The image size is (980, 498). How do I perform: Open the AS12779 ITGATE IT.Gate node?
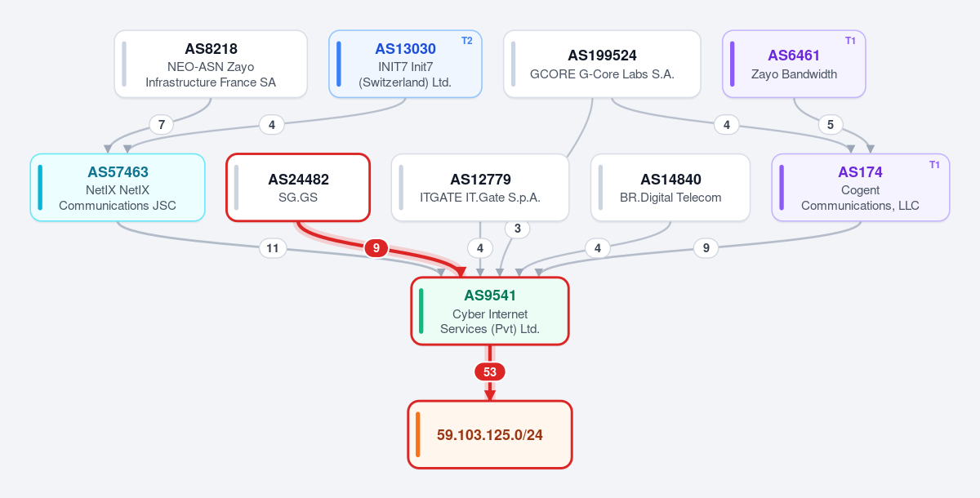click(480, 188)
